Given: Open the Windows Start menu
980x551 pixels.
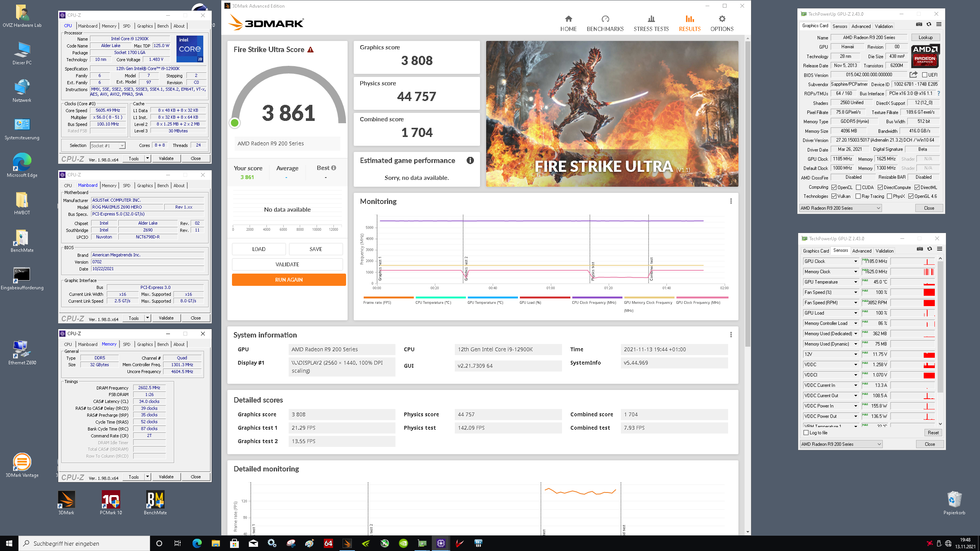Looking at the screenshot, I should pos(9,543).
